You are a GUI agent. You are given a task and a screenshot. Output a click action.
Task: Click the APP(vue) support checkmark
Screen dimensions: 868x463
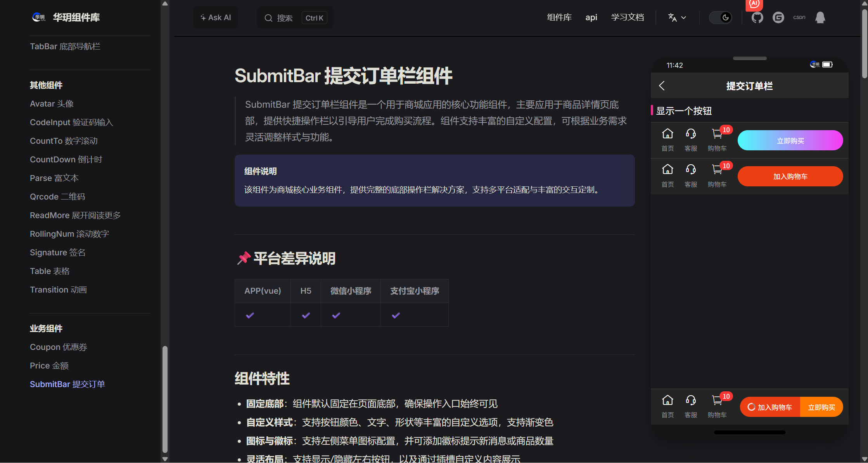249,315
